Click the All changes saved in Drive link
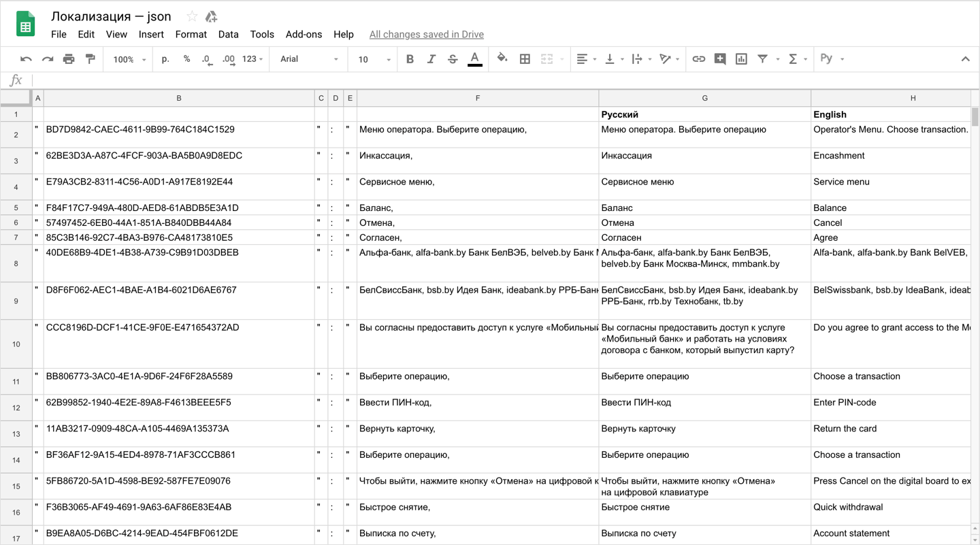Image resolution: width=980 pixels, height=545 pixels. pyautogui.click(x=426, y=34)
